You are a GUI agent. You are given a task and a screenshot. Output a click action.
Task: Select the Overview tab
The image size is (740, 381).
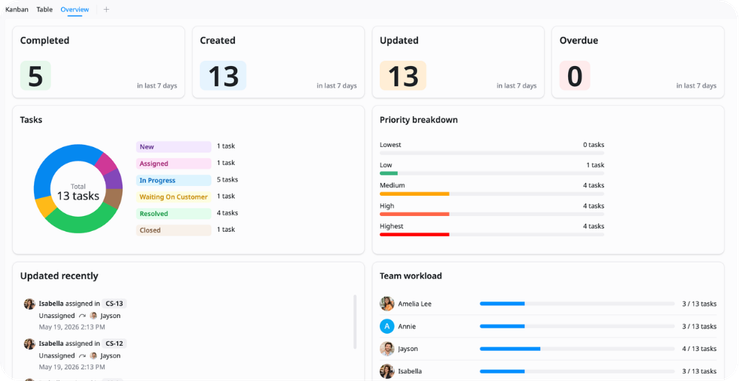pyautogui.click(x=75, y=9)
